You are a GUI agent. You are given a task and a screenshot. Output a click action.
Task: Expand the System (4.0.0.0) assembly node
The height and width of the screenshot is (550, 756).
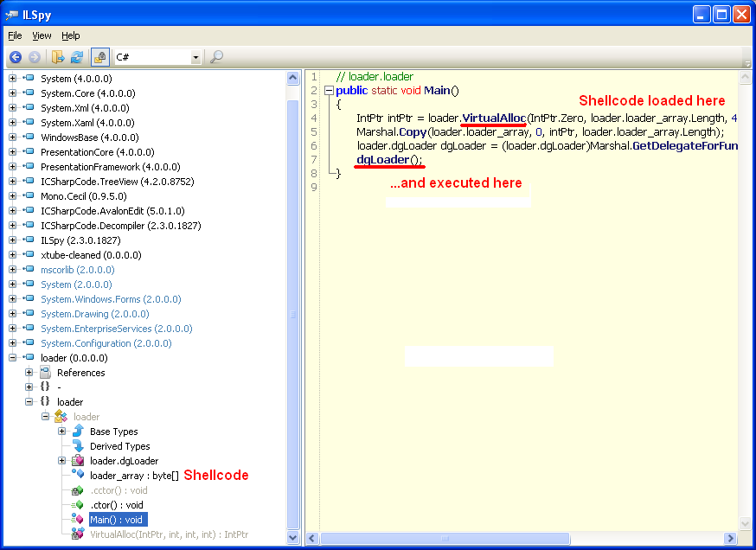click(x=12, y=79)
